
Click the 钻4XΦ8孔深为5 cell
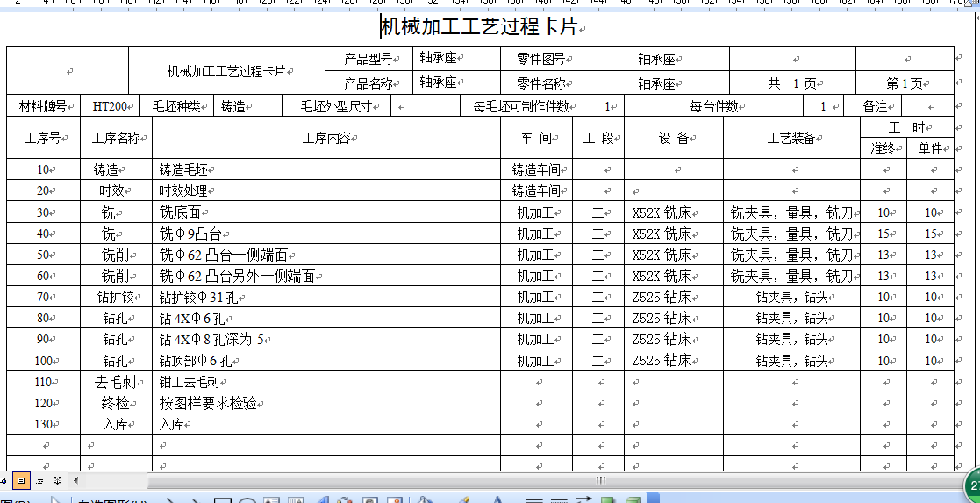tap(326, 340)
